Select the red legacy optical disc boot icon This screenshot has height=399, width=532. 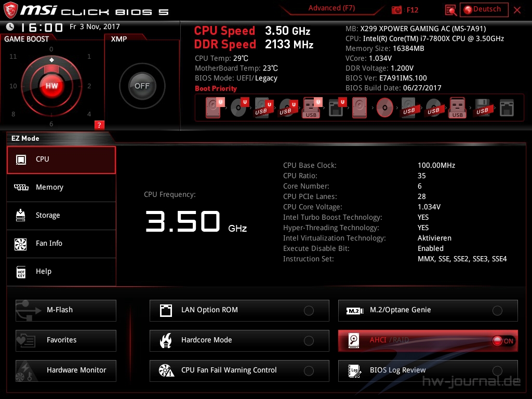384,108
